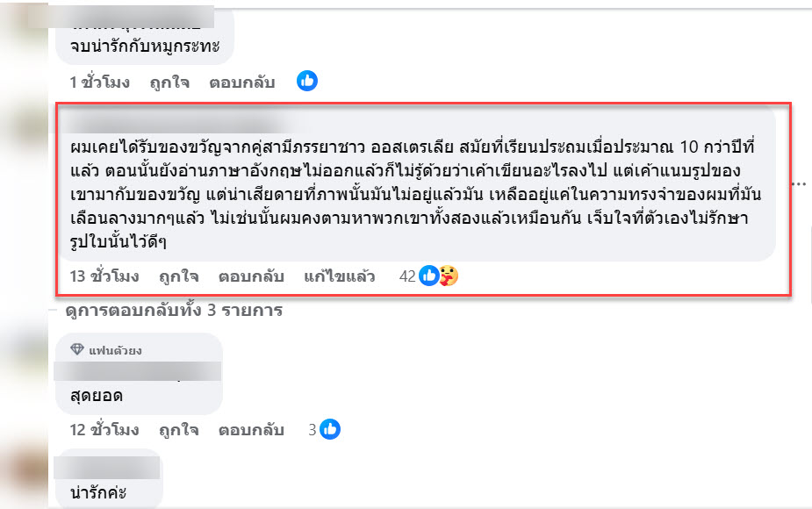This screenshot has width=812, height=509.
Task: Click the 13 ชั่วโมง timestamp
Action: (104, 276)
